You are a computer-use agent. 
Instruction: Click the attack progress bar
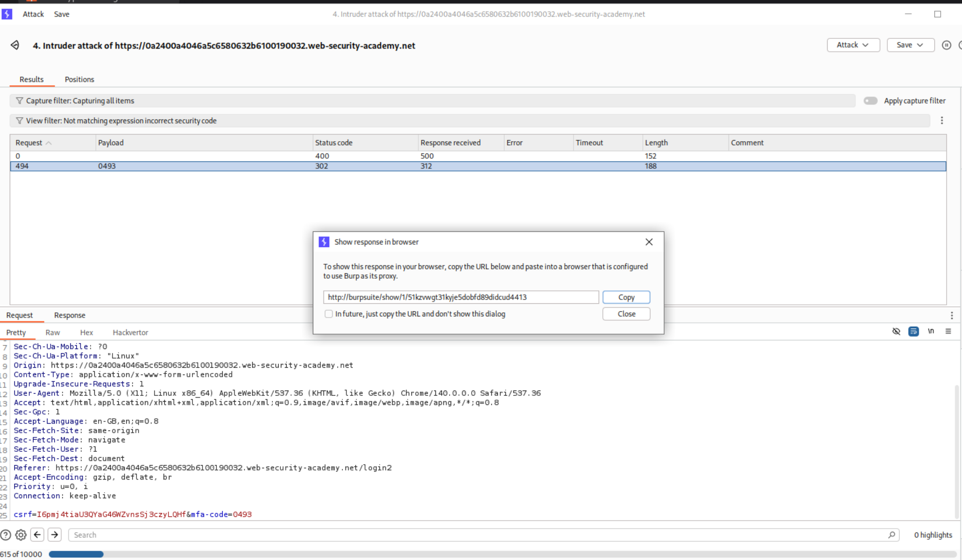point(501,554)
